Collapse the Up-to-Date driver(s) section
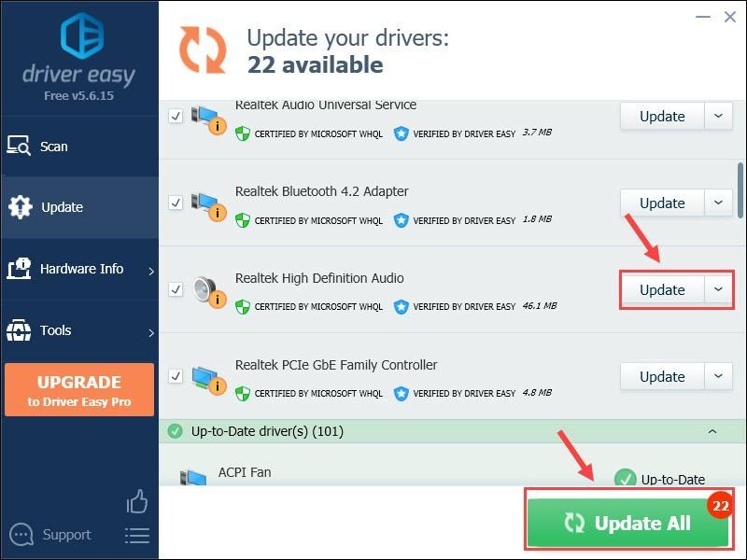 click(x=712, y=431)
